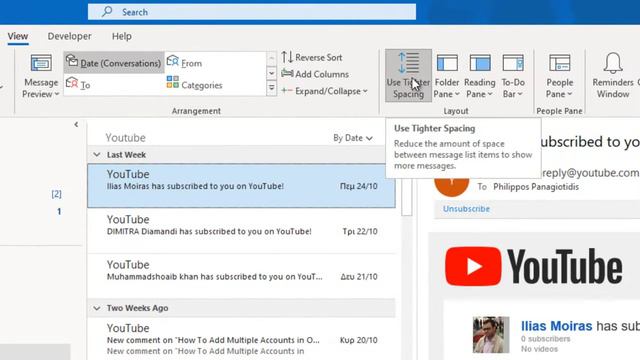Select Muhammadshoaib khan subscribed email
Image resolution: width=640 pixels, height=360 pixels.
click(x=241, y=276)
